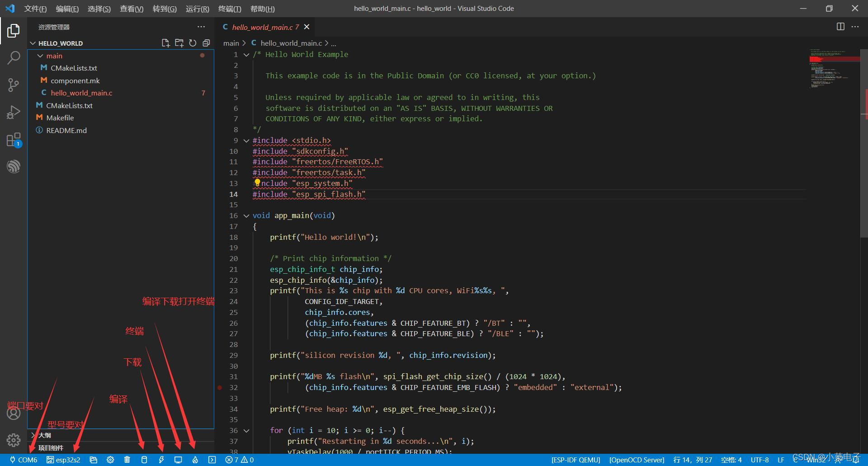Click the ESP-IDF full clean trash icon
868x466 pixels.
coord(127,460)
